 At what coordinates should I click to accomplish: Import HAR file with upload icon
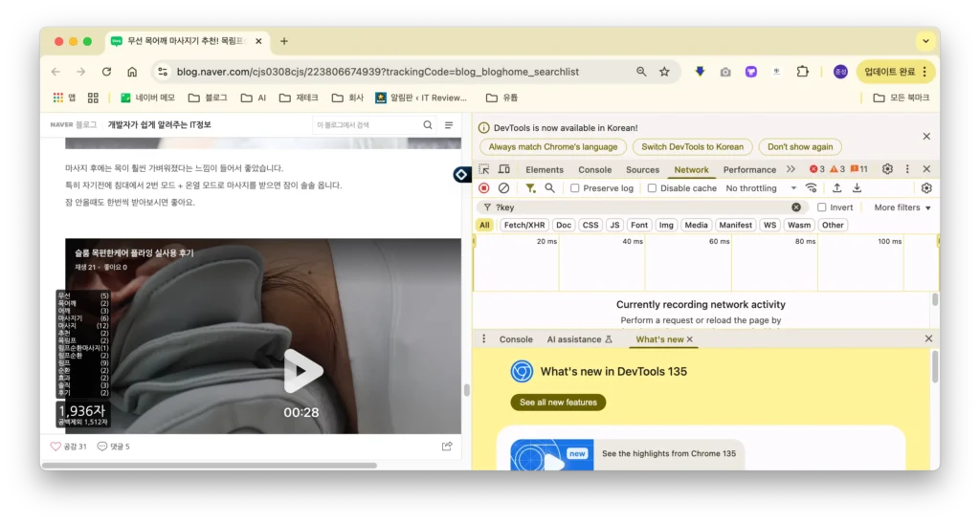tap(836, 187)
